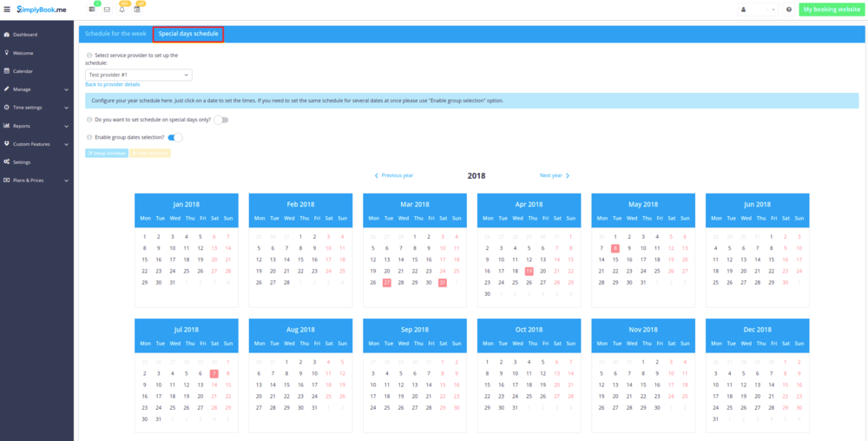Open Settings in the sidebar
868x441 pixels.
tap(22, 162)
